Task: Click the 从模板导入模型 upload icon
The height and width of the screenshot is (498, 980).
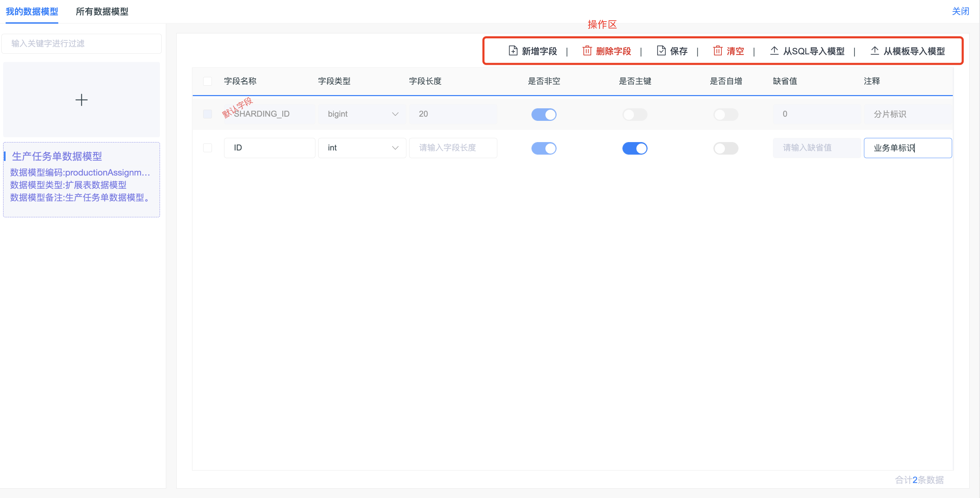Action: point(875,50)
